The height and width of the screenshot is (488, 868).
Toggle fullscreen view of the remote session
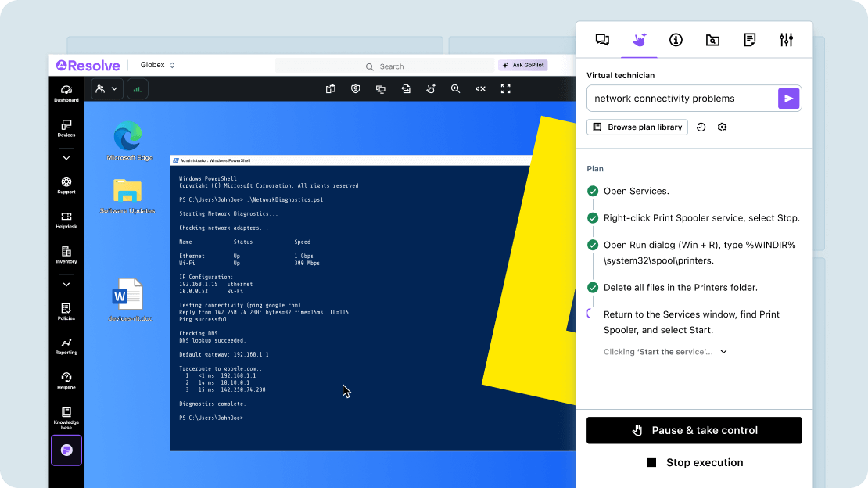click(x=505, y=89)
